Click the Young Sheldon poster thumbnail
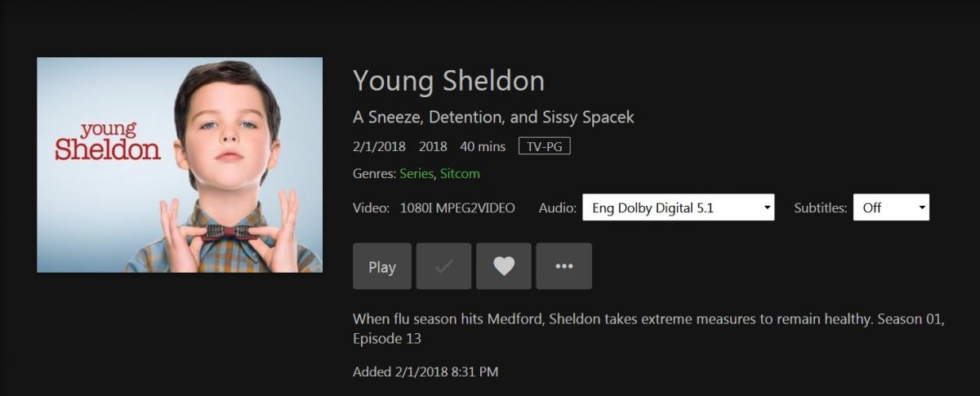The height and width of the screenshot is (396, 980). [180, 165]
